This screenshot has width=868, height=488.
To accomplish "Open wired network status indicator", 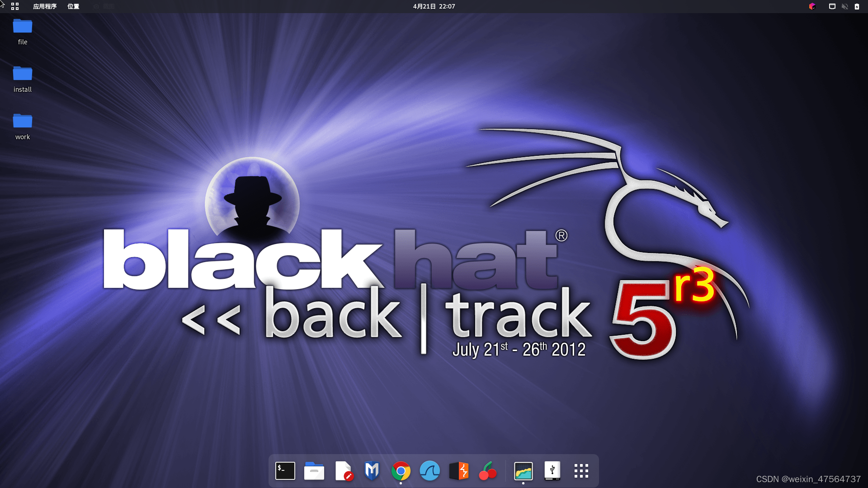I will (832, 6).
